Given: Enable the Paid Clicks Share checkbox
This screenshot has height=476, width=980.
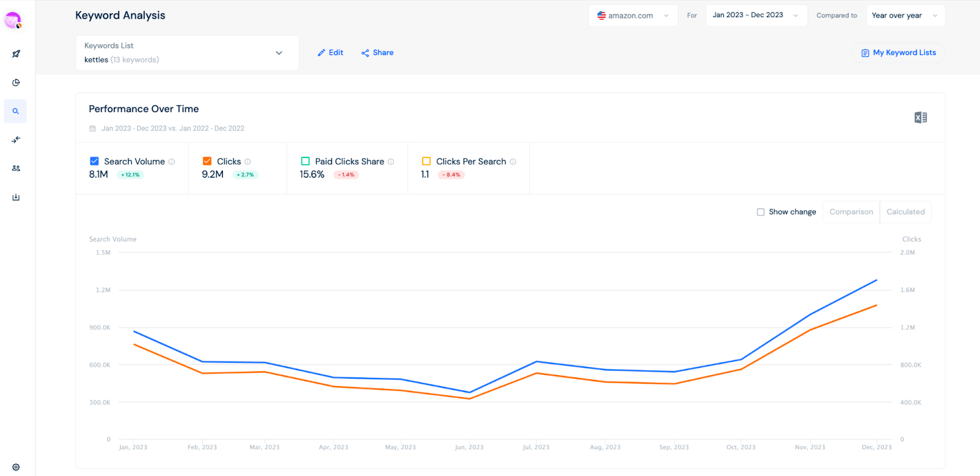Looking at the screenshot, I should click(305, 161).
